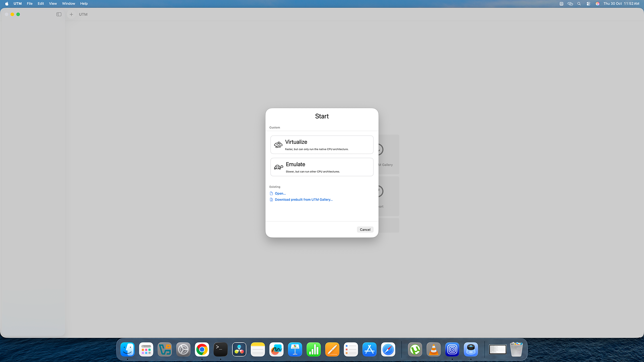Open an existing virtual machine file

tap(280, 193)
